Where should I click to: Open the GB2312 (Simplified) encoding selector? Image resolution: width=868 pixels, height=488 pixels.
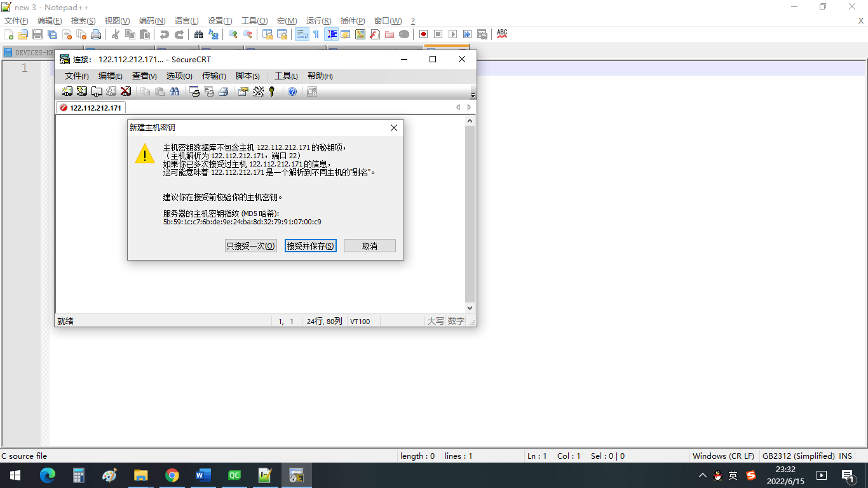pyautogui.click(x=799, y=456)
